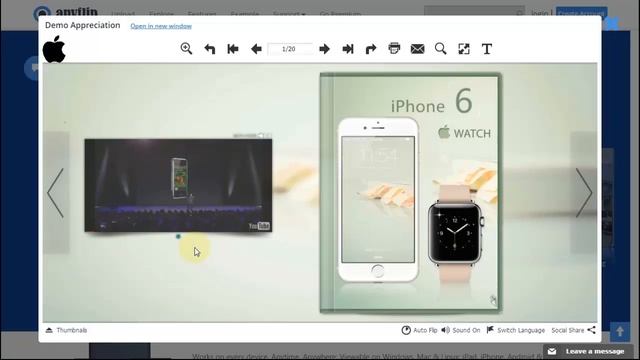This screenshot has height=360, width=640.
Task: Print the flipbook with printer icon
Action: (394, 49)
